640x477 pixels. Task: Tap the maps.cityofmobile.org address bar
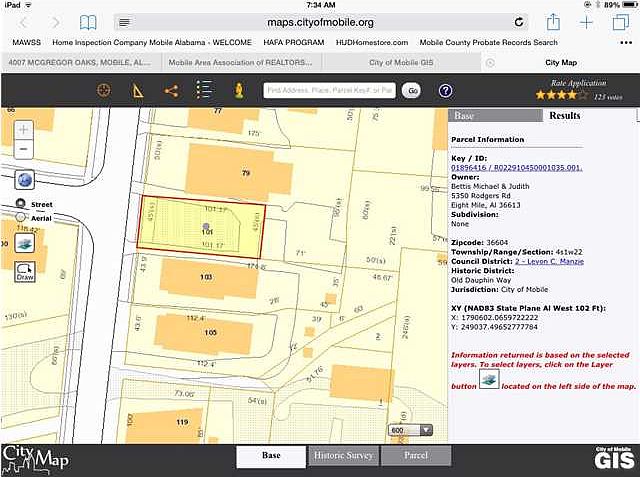[x=320, y=22]
